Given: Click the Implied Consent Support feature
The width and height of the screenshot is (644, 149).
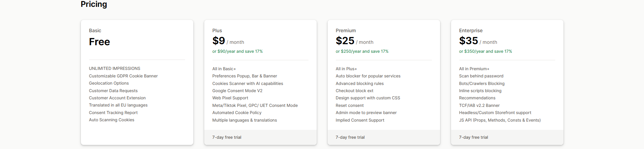Looking at the screenshot, I should 360,120.
